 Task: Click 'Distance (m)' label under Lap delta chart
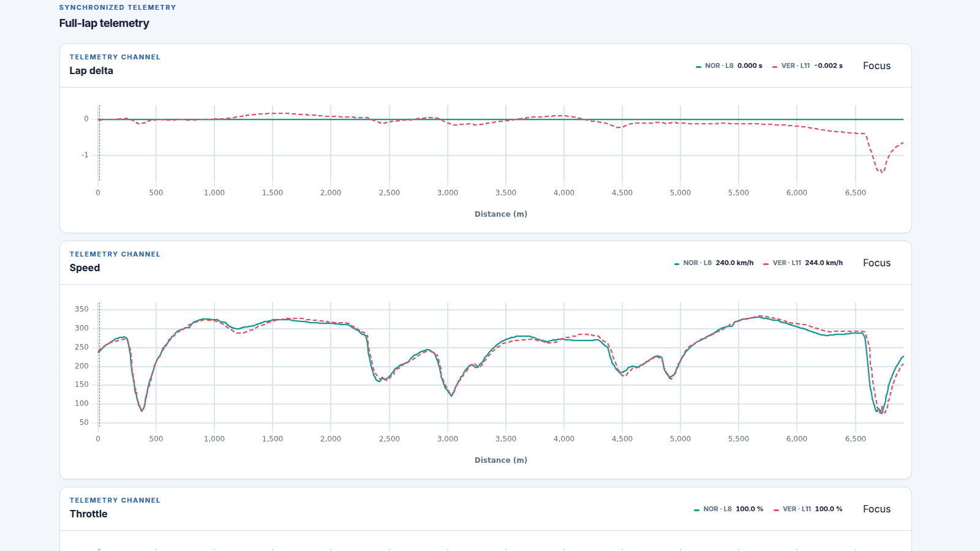click(x=501, y=214)
